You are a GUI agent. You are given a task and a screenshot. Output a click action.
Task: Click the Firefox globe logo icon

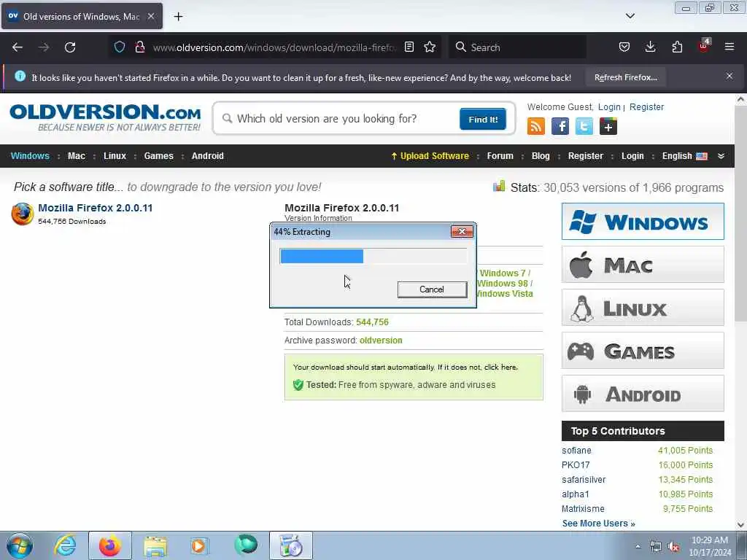pos(23,214)
